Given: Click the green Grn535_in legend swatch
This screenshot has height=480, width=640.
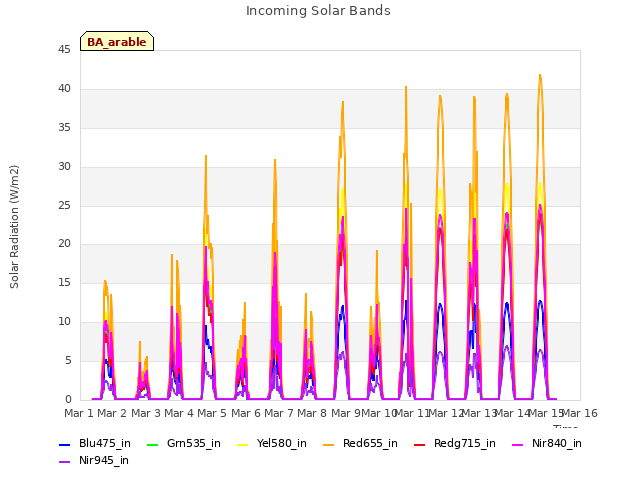Looking at the screenshot, I should (152, 444).
